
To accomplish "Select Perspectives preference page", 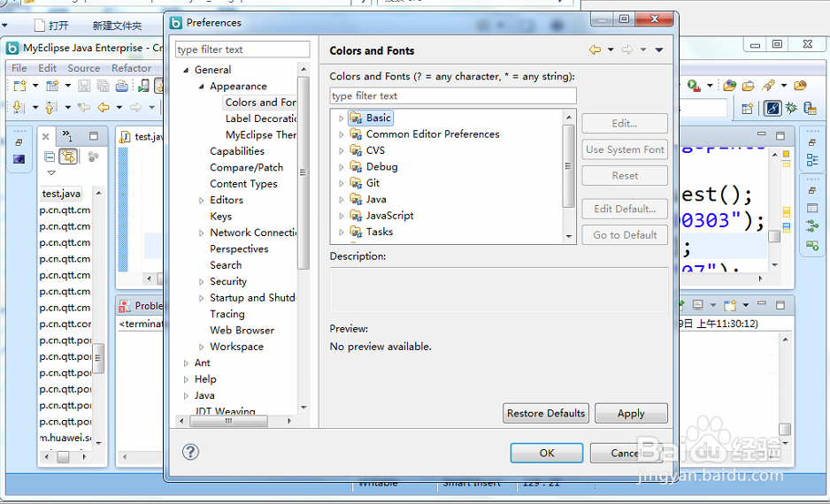I will coord(239,248).
